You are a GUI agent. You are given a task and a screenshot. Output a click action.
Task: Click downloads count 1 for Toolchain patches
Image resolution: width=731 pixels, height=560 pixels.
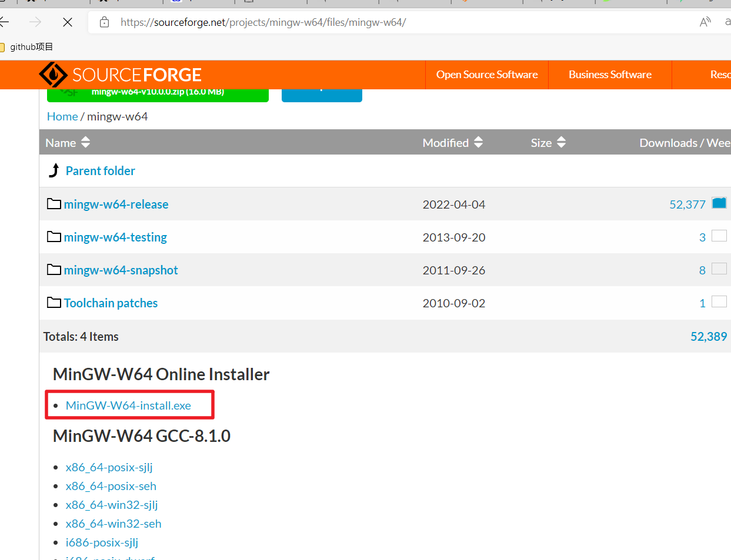(702, 303)
